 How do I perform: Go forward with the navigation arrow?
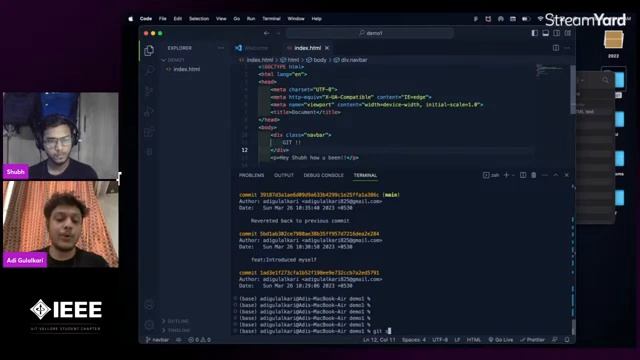tap(278, 33)
